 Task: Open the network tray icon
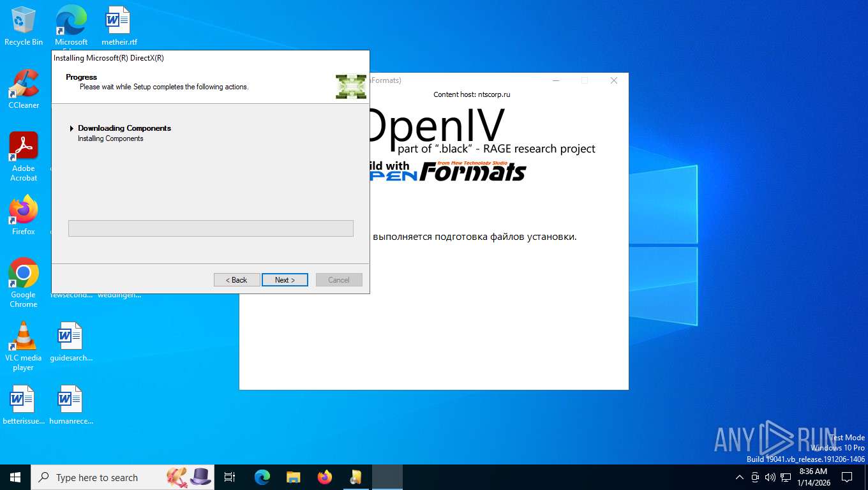pyautogui.click(x=786, y=477)
